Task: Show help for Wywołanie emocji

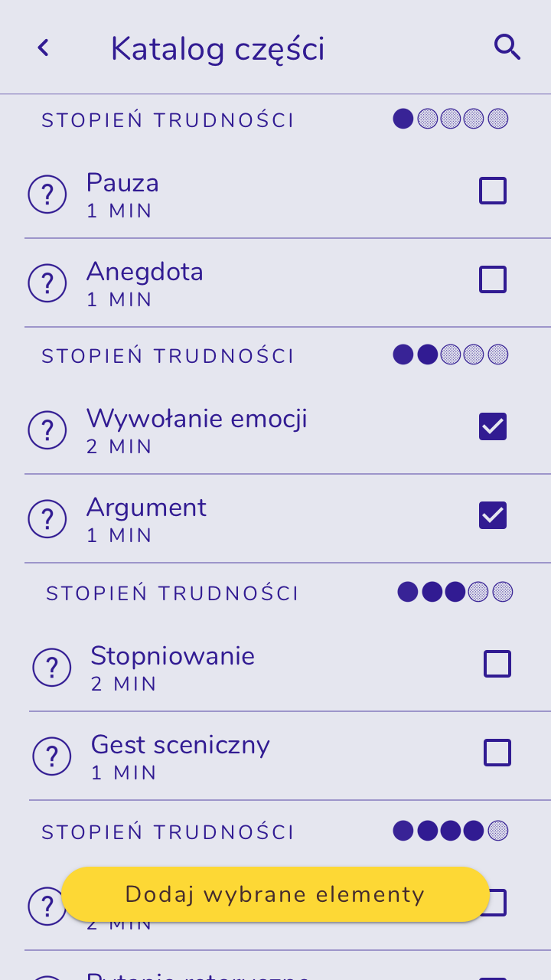Action: (47, 430)
